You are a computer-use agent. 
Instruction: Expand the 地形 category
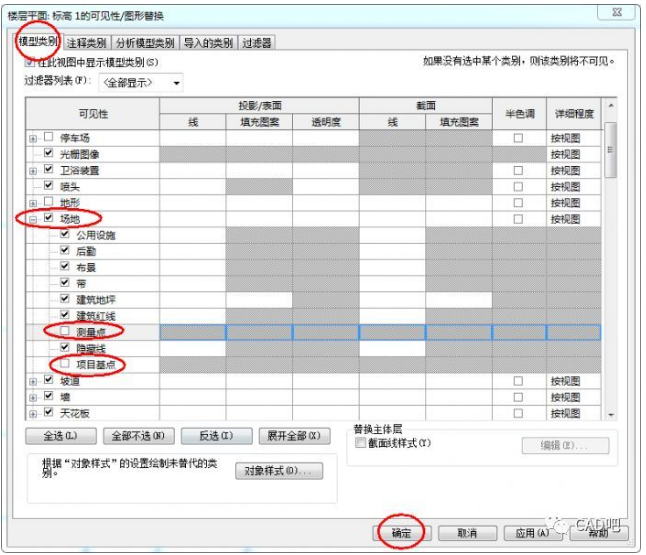tap(33, 204)
